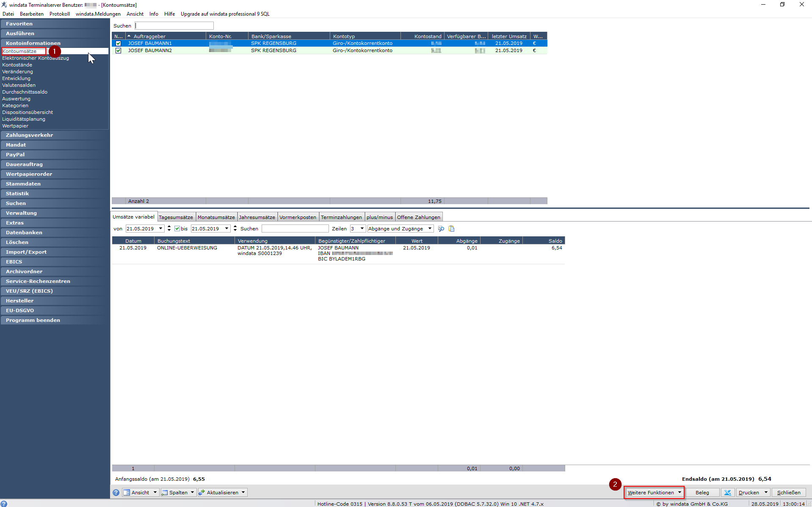Select the ONLINE-UEBERWEISUNG transaction row
This screenshot has width=812, height=507.
coord(338,253)
